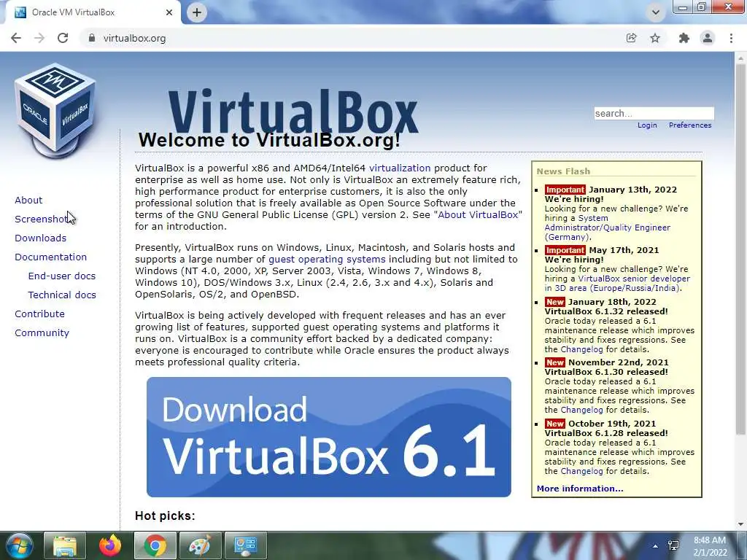Viewport: 747px width, 560px height.
Task: Click the search box on the site
Action: [x=654, y=113]
